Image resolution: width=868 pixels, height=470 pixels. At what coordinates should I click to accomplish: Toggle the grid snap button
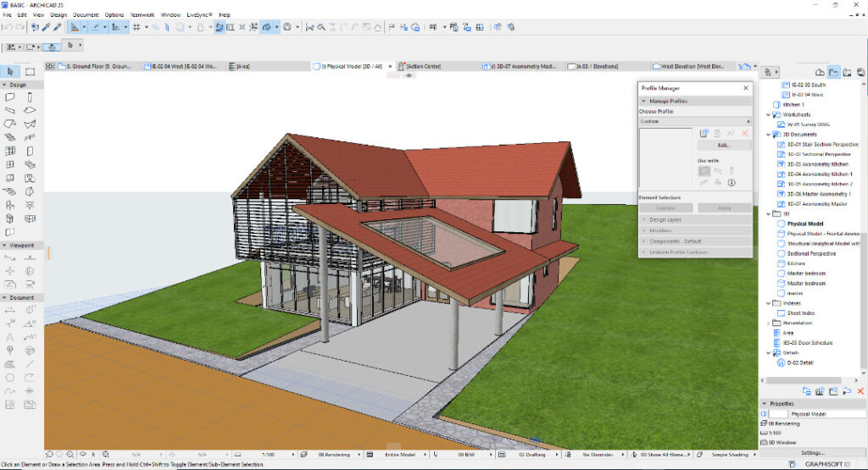(136, 27)
